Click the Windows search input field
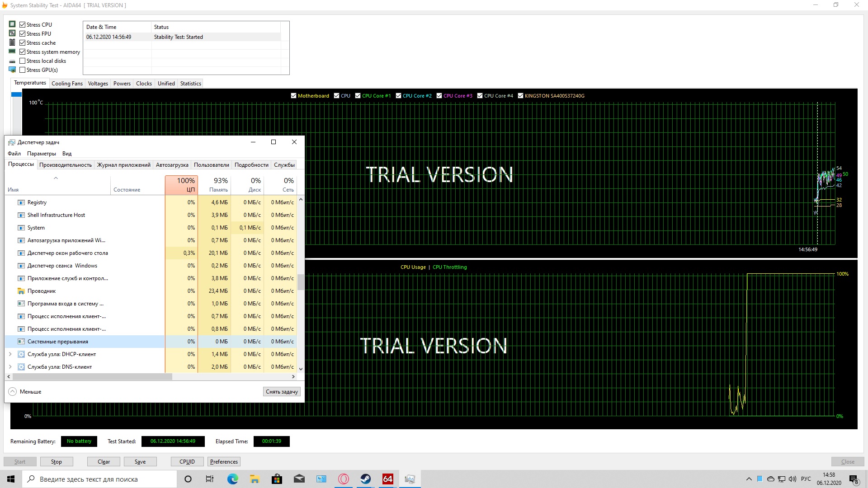 pyautogui.click(x=99, y=479)
